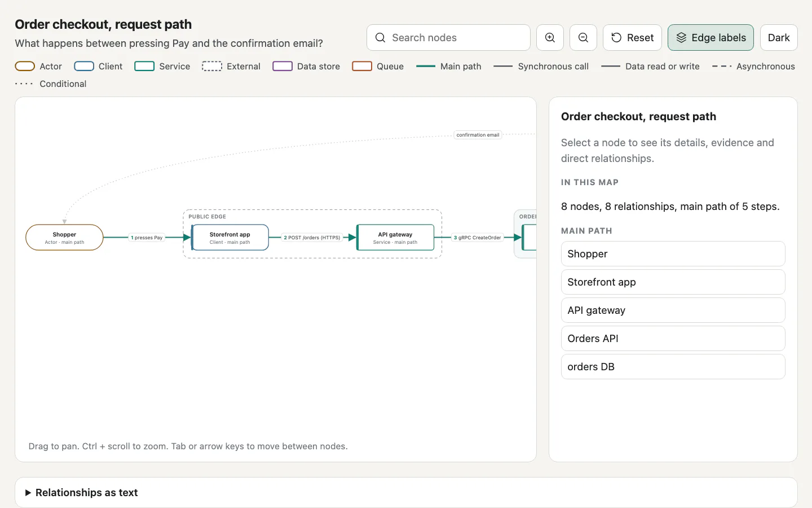Click the Data store legend swatch

(283, 66)
